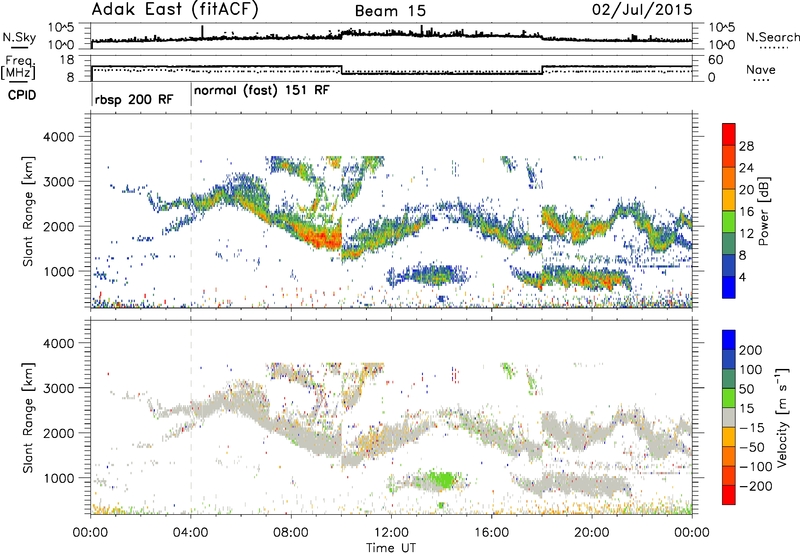Click the red bottom of the Velocity colorbar
800x554 pixels.
pos(729,495)
